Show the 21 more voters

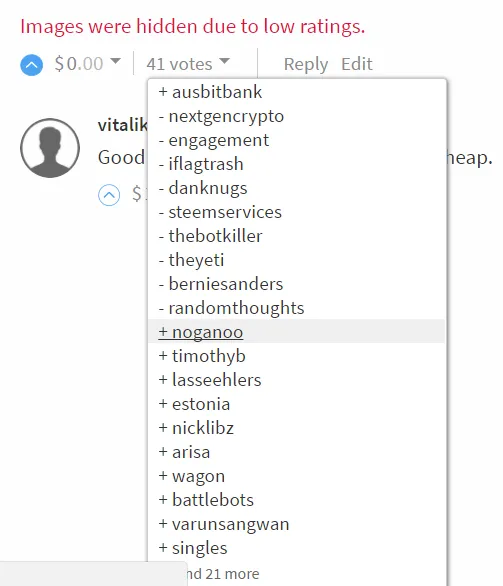point(223,574)
